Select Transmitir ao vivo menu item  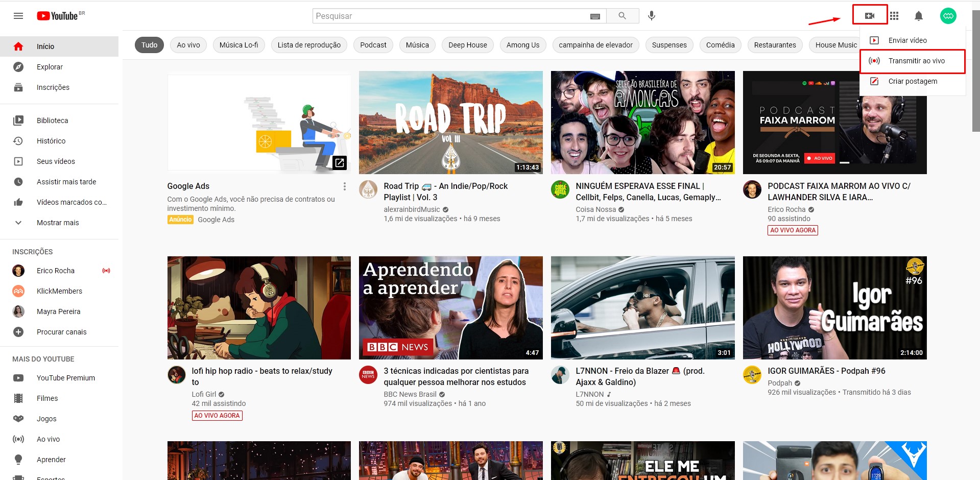click(913, 61)
